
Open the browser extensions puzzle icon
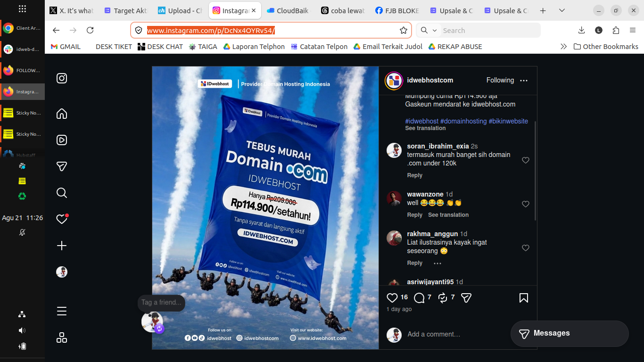(x=616, y=30)
